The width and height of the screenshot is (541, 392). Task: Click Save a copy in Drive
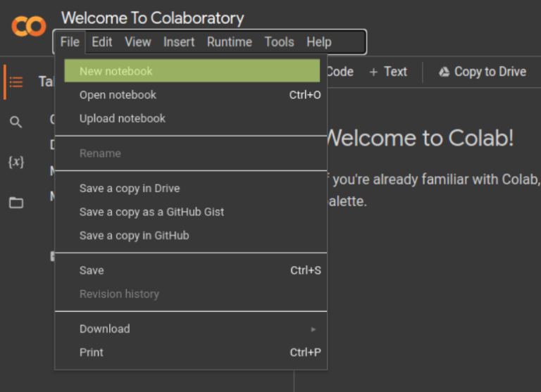pyautogui.click(x=130, y=189)
